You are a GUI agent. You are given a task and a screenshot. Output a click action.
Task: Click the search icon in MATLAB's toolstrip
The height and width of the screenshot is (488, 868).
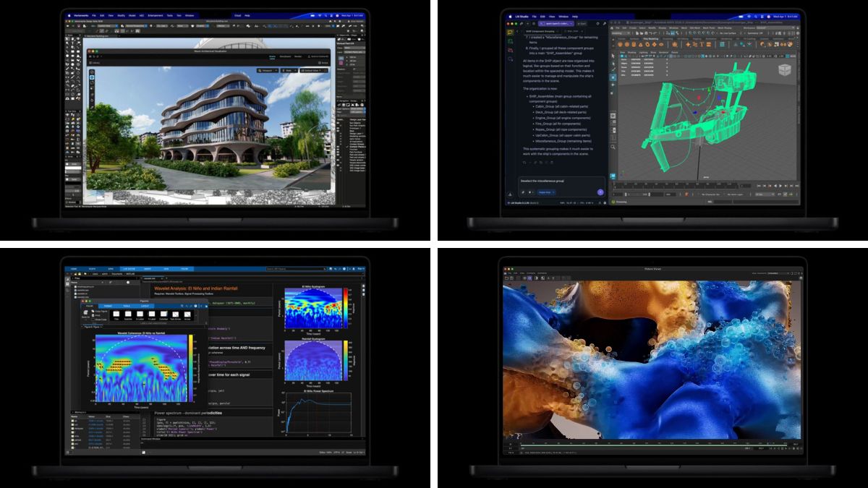click(325, 268)
